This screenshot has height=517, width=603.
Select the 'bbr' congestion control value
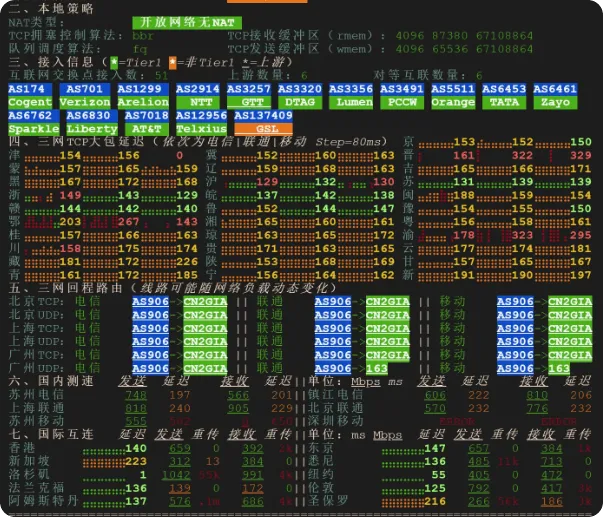tap(143, 36)
